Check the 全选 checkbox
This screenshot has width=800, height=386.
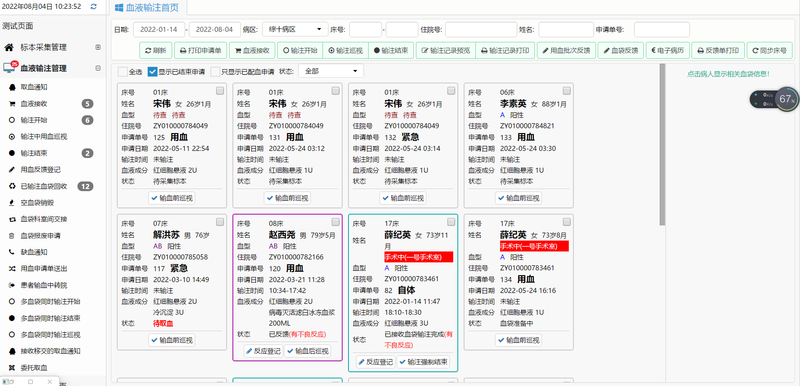[x=123, y=71]
